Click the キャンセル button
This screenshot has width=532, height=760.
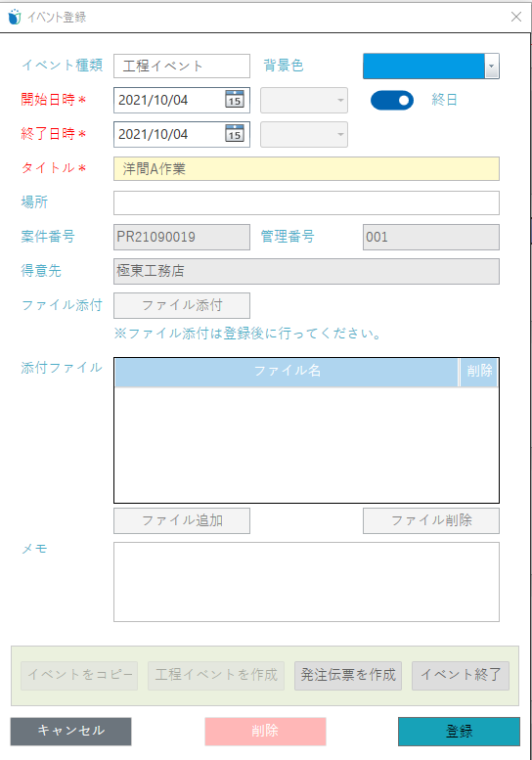pos(70,731)
